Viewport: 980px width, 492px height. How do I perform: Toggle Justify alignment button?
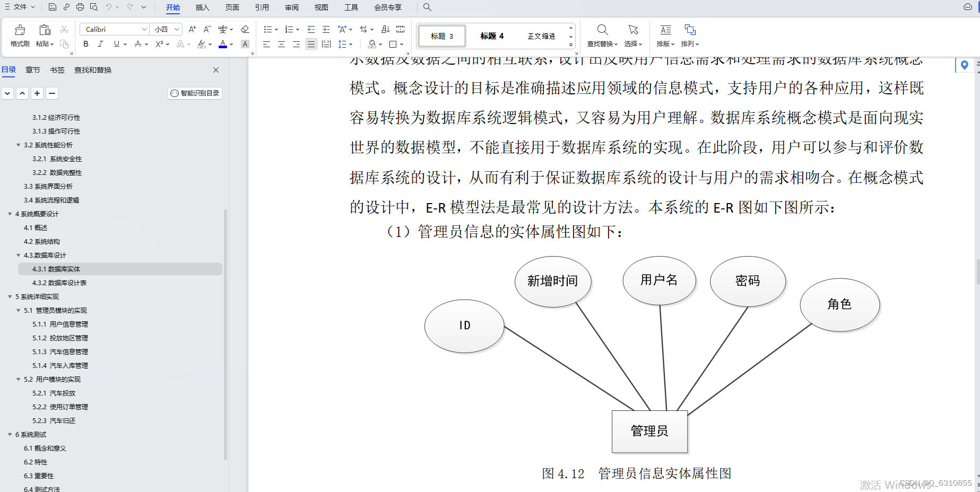[x=311, y=44]
